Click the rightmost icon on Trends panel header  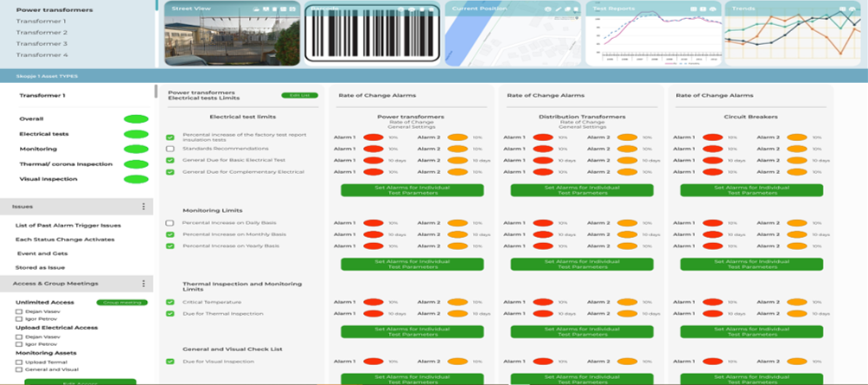tap(852, 9)
